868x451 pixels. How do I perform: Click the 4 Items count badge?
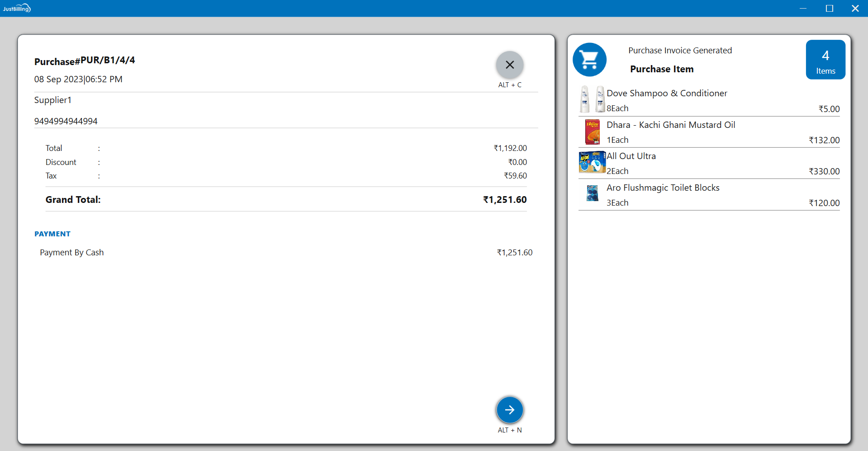[x=825, y=60]
